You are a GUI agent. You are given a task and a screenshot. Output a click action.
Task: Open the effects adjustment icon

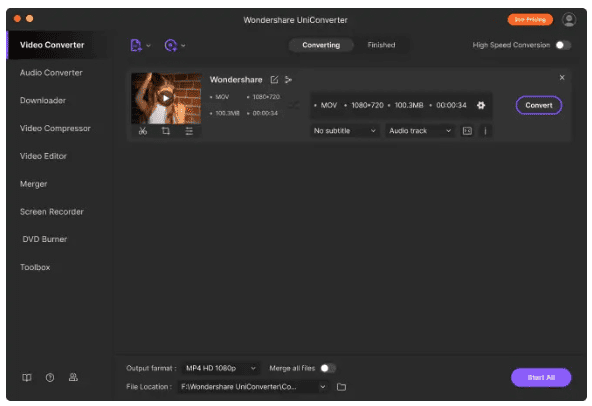coord(189,131)
